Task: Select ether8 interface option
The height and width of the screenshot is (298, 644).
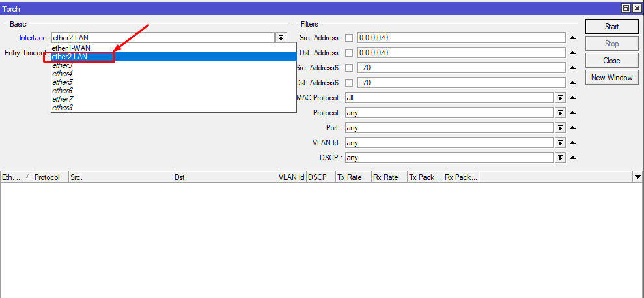Action: click(63, 108)
